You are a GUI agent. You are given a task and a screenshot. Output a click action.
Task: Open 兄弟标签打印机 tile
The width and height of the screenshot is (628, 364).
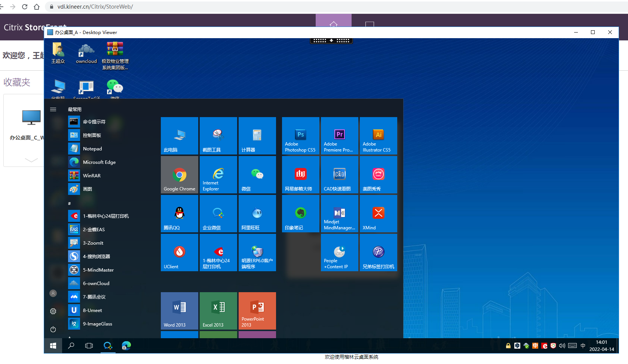pyautogui.click(x=379, y=253)
